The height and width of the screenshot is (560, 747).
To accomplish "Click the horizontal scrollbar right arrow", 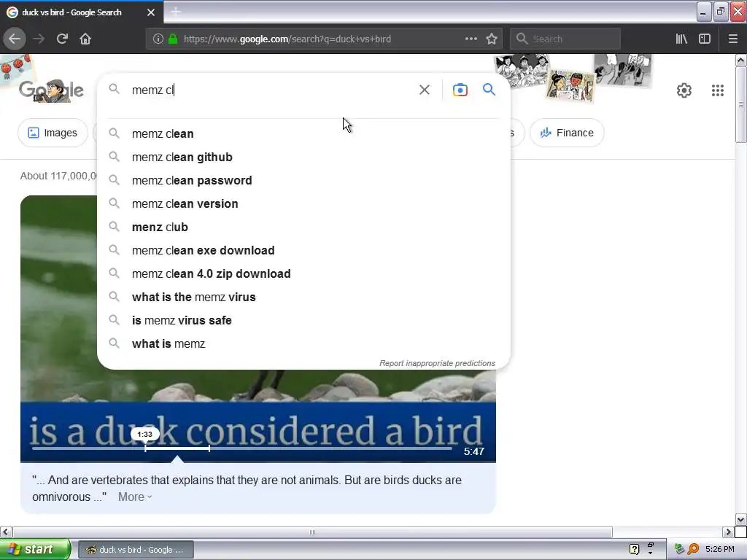I will (728, 532).
